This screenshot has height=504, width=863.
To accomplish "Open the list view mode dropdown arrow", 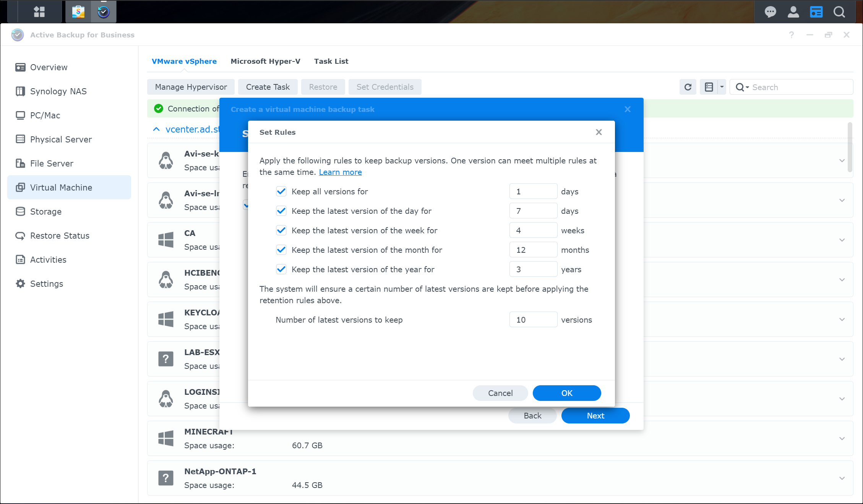I will coord(722,87).
